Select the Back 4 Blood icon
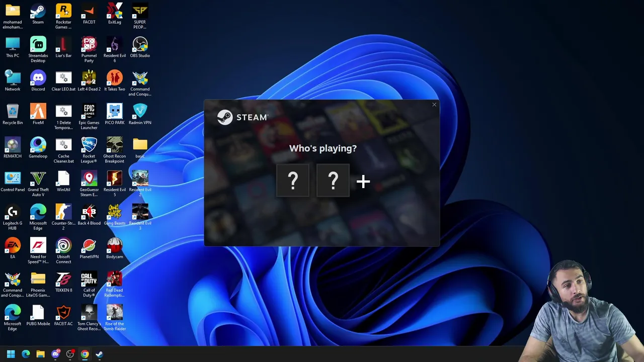The height and width of the screenshot is (362, 644). [89, 215]
